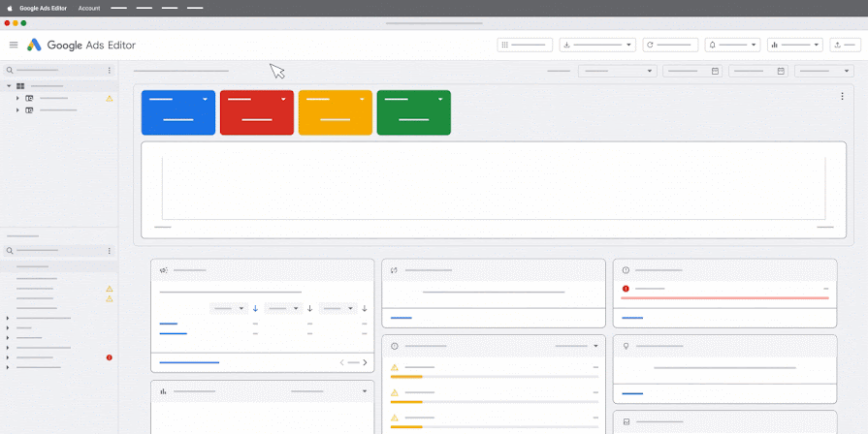The height and width of the screenshot is (434, 868).
Task: Open the Account menu in the menu bar
Action: pyautogui.click(x=89, y=9)
